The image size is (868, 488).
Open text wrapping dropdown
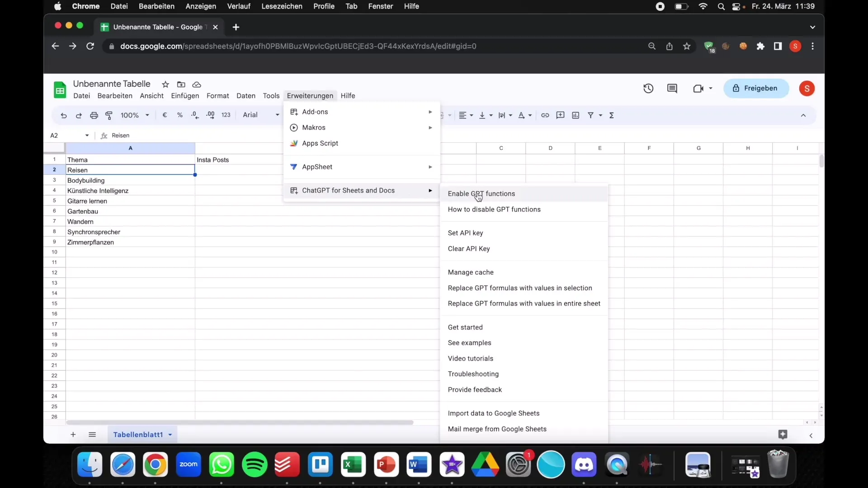tap(505, 115)
